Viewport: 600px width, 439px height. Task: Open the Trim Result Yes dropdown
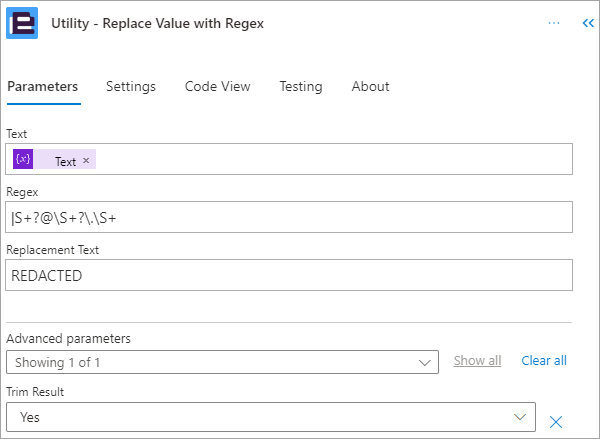pyautogui.click(x=271, y=417)
